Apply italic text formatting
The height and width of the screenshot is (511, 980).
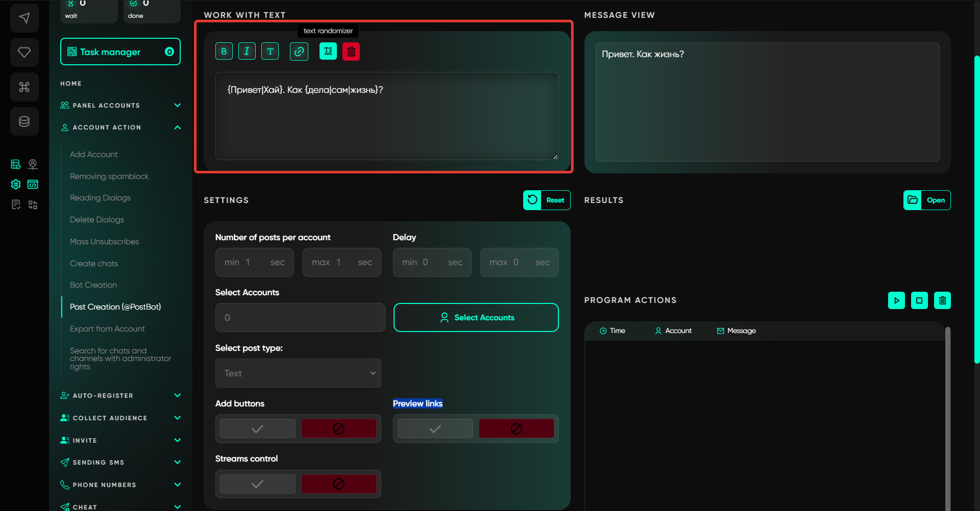pos(247,52)
